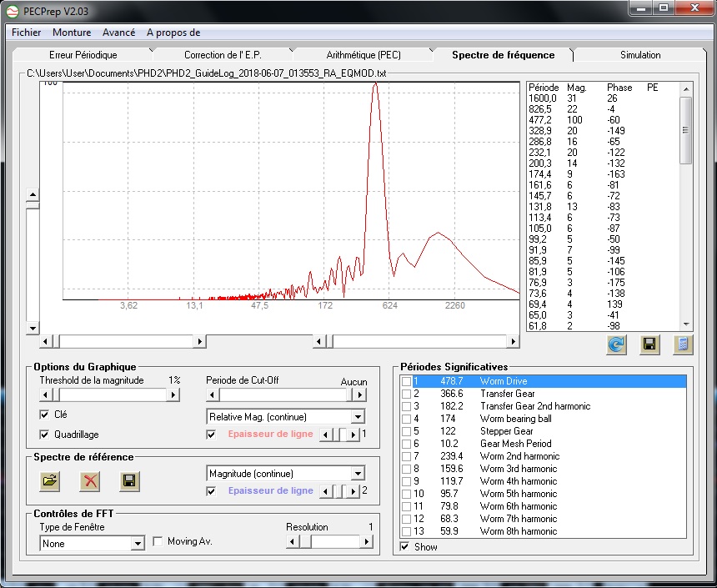The image size is (717, 588).
Task: Open the Magnitude (continue) dropdown
Action: click(x=358, y=474)
